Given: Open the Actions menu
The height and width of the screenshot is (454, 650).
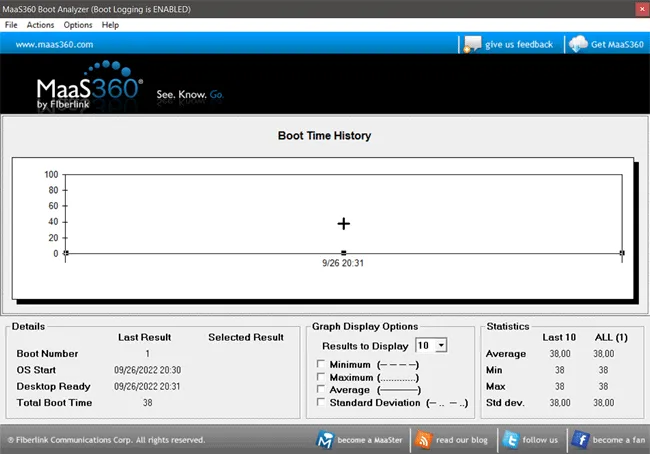Looking at the screenshot, I should click(x=40, y=25).
